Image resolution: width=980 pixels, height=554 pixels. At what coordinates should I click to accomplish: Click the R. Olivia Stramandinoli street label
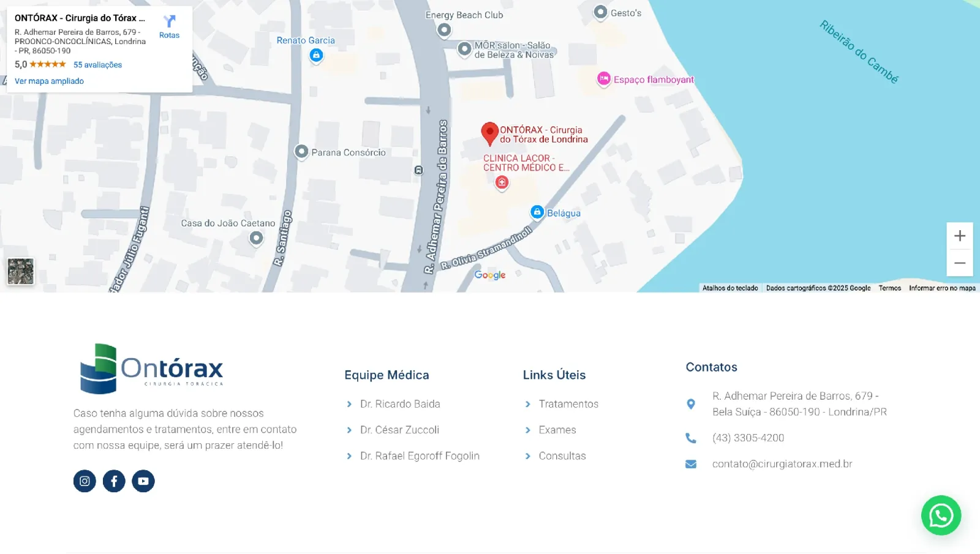point(486,249)
